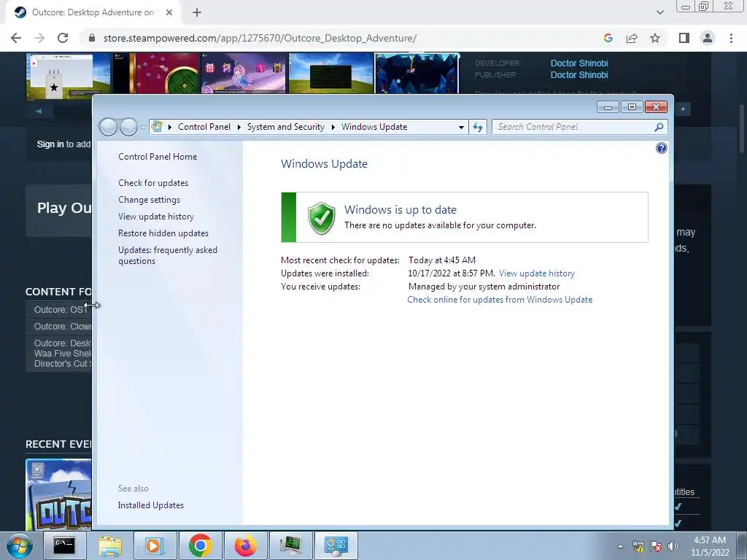Click the Doctor Shinobi publisher link
747x560 pixels.
point(579,75)
